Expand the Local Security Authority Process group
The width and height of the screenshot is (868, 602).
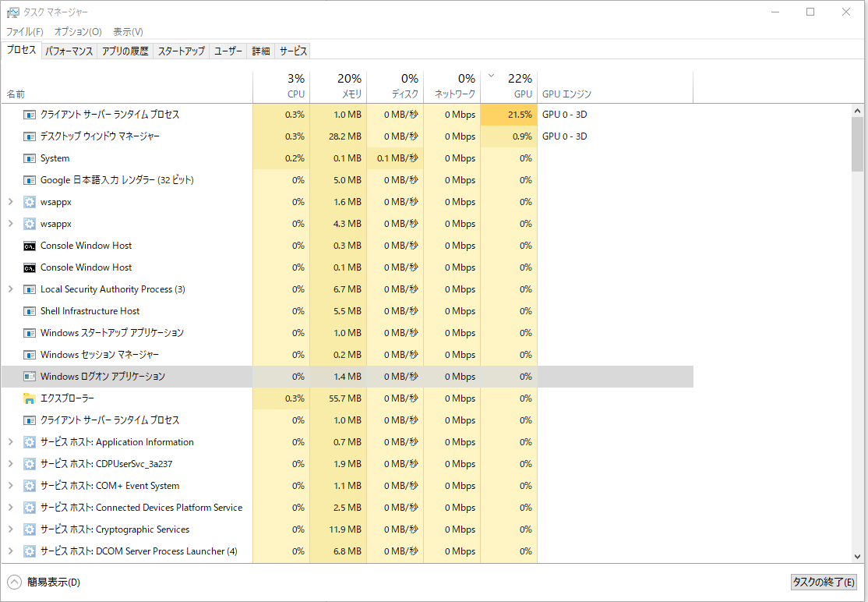pos(10,289)
